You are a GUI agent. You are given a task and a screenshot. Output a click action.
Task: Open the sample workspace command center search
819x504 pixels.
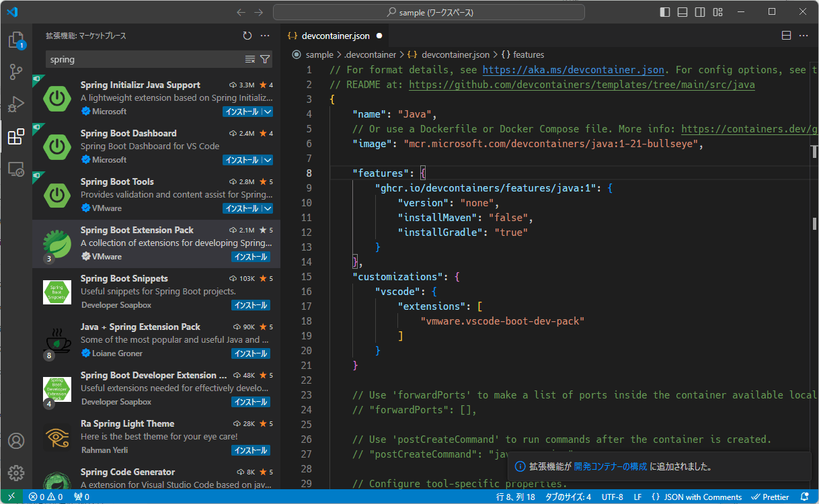tap(429, 12)
